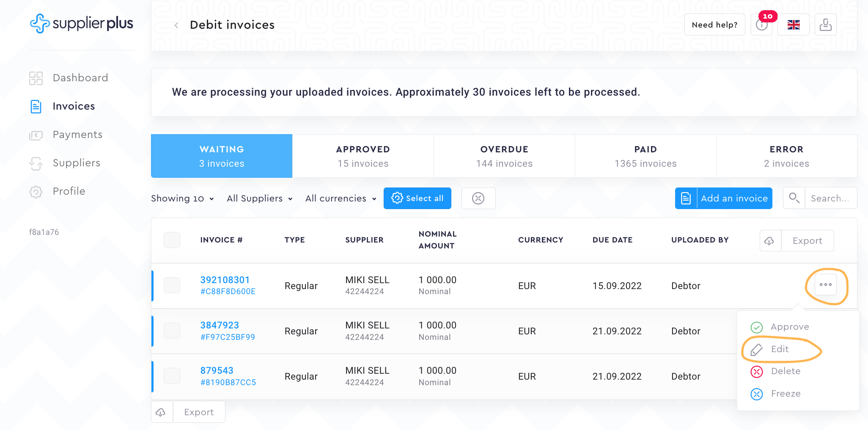Tick the checkbox for invoice 3847923
Screen dimensions: 868x430
tap(172, 331)
